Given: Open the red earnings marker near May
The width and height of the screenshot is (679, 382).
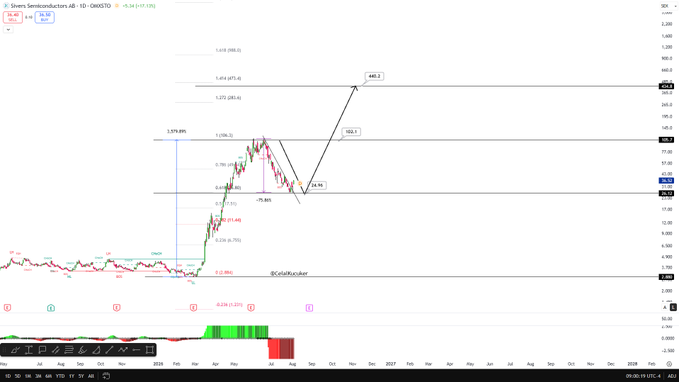Looking at the screenshot, I should click(x=7, y=308).
